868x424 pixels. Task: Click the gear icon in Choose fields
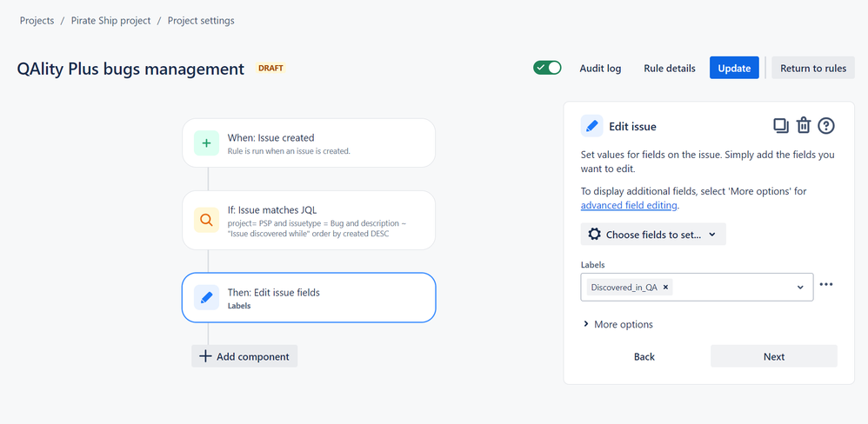coord(595,235)
